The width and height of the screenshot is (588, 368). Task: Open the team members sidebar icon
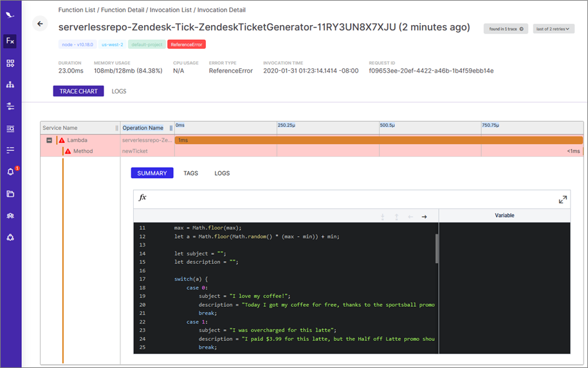click(10, 216)
